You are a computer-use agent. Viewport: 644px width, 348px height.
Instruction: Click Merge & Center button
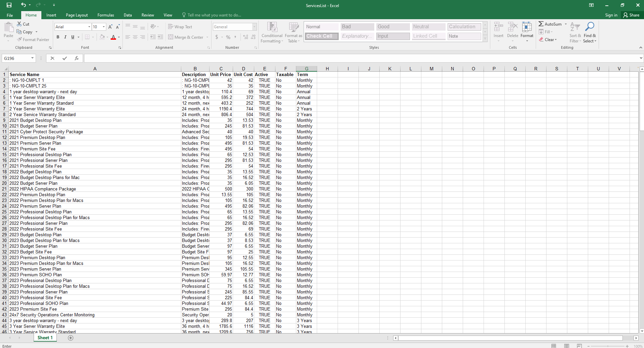[x=188, y=37]
